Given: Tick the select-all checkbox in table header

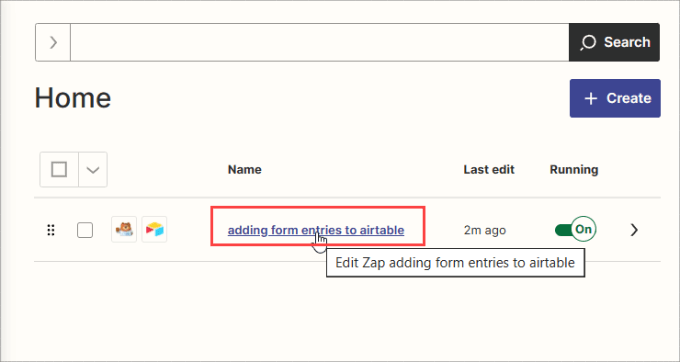Looking at the screenshot, I should tap(59, 170).
